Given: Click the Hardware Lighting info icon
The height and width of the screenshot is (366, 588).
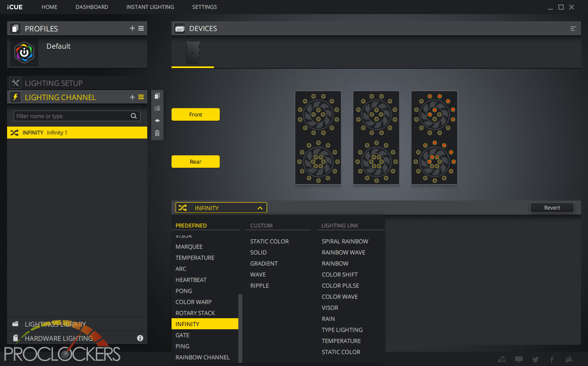Looking at the screenshot, I should click(140, 338).
